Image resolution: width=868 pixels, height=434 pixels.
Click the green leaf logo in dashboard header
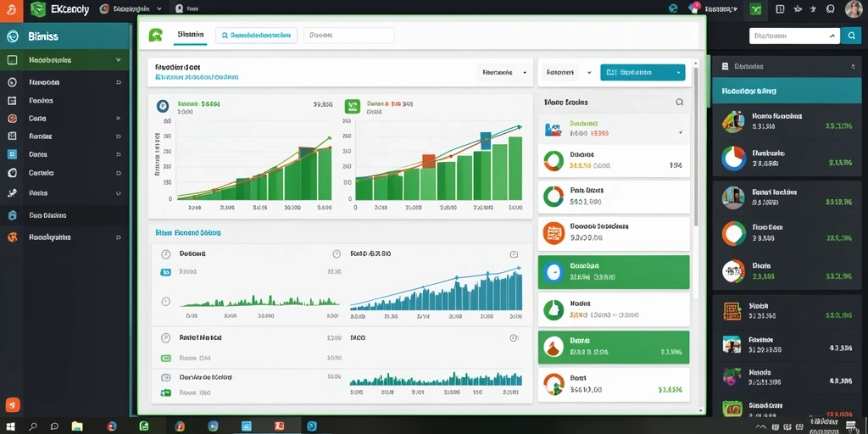(x=156, y=36)
